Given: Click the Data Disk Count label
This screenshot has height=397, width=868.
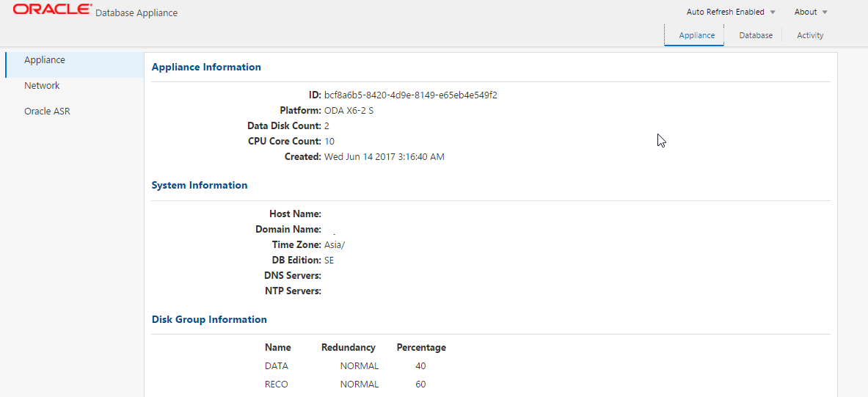Looking at the screenshot, I should click(x=285, y=125).
